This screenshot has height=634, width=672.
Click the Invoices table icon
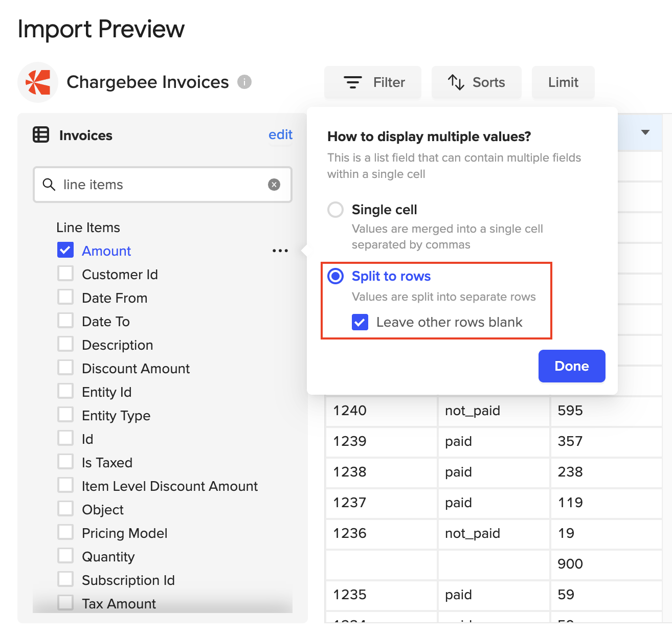(41, 135)
